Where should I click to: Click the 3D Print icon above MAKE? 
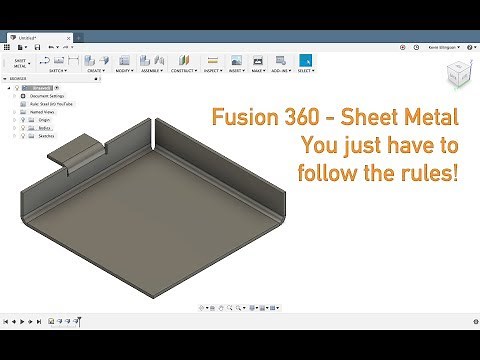[258, 60]
